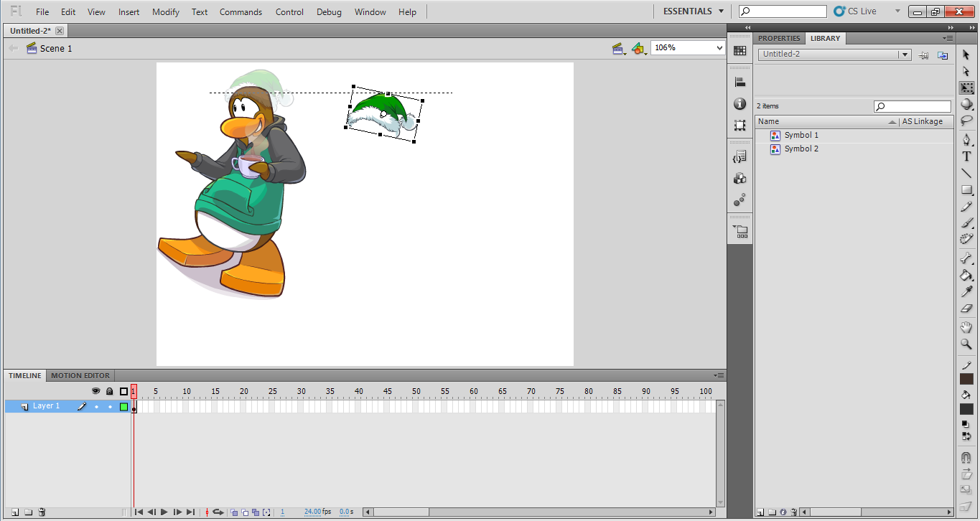Viewport: 980px width, 521px height.
Task: Choose the Paint Bucket tool
Action: [x=966, y=275]
